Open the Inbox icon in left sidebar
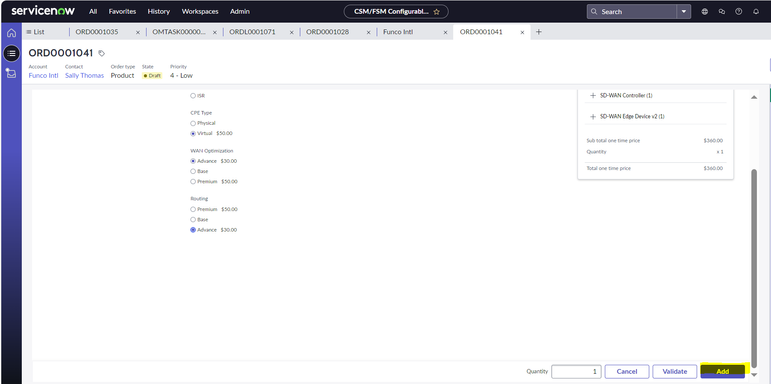This screenshot has width=771, height=384. click(x=11, y=73)
